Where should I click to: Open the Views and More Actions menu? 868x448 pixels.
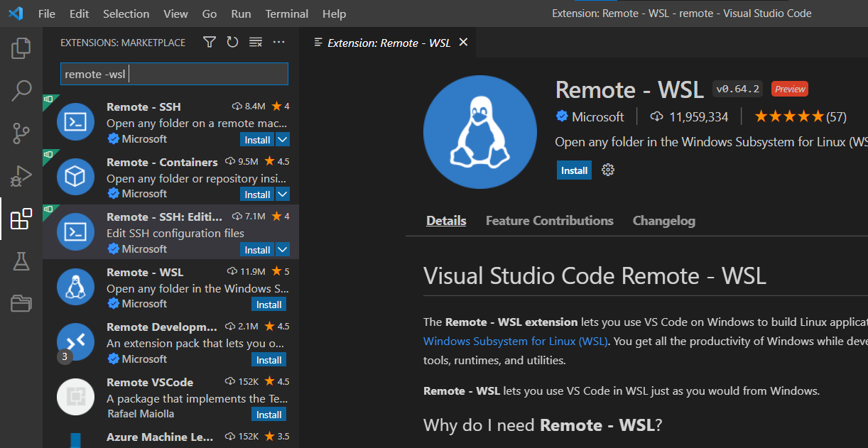click(x=278, y=42)
